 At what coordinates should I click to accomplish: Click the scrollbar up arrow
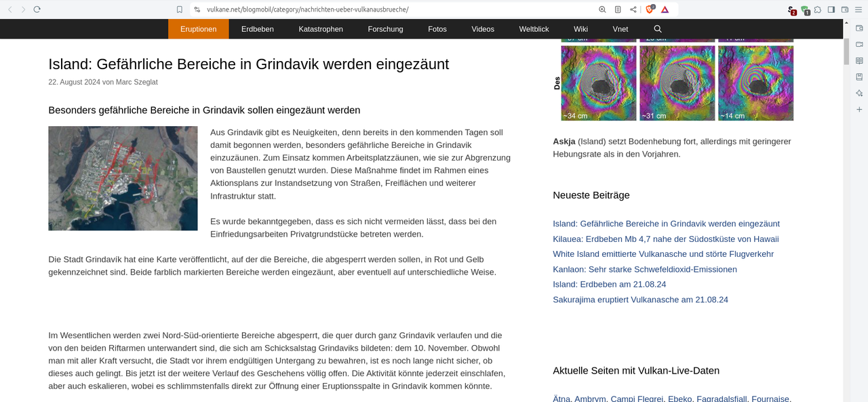[846, 23]
